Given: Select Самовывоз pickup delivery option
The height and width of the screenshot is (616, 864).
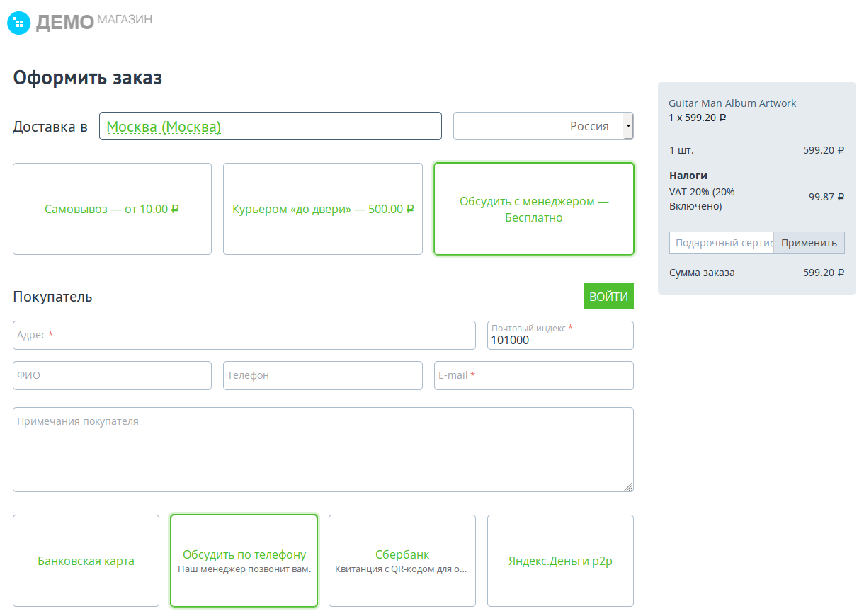Looking at the screenshot, I should (112, 209).
